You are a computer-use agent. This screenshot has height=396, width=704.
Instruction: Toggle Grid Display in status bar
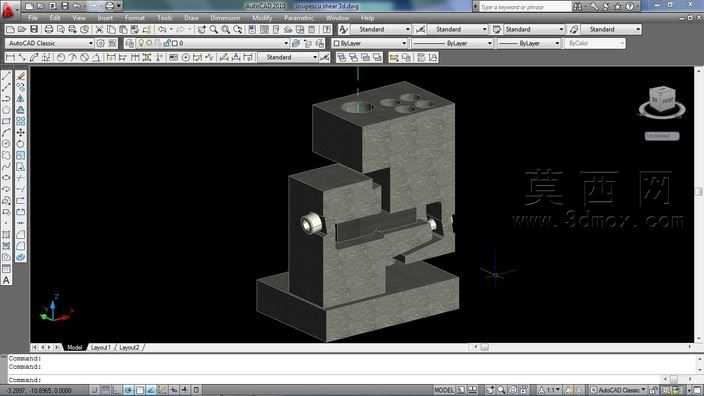[106, 390]
